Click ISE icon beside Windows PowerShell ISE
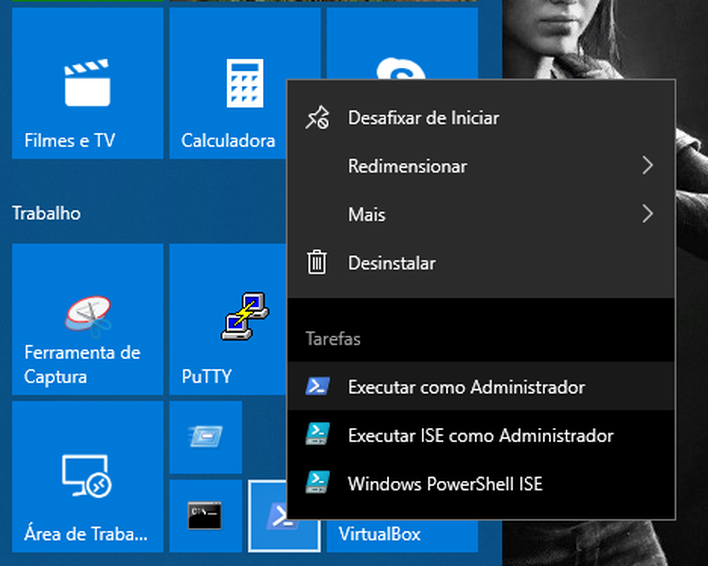The height and width of the screenshot is (566, 708). 317,482
